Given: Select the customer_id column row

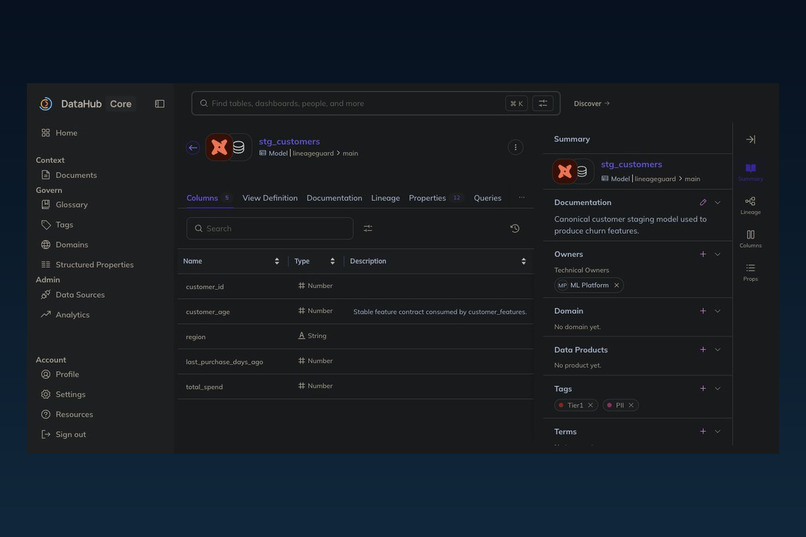Looking at the screenshot, I should tap(356, 286).
